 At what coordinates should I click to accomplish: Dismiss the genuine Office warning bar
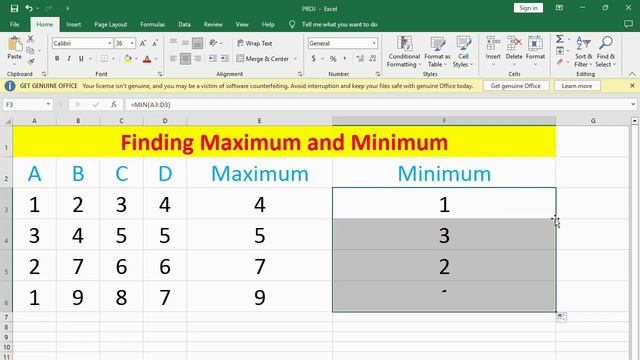tap(632, 86)
